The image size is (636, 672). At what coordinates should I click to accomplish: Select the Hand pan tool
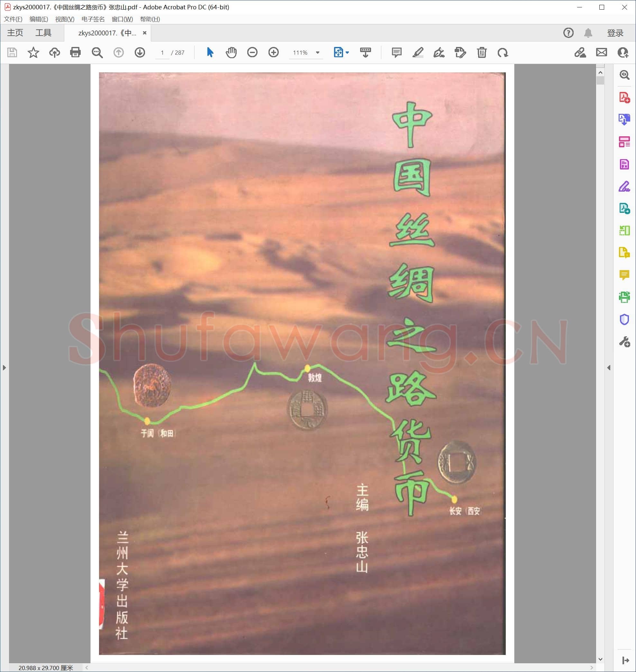coord(231,52)
